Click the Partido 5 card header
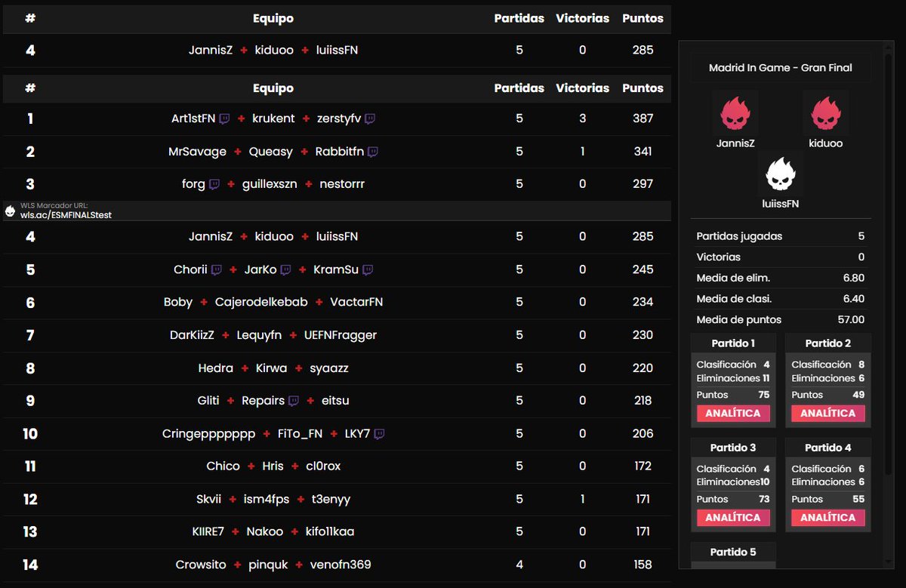 tap(733, 552)
